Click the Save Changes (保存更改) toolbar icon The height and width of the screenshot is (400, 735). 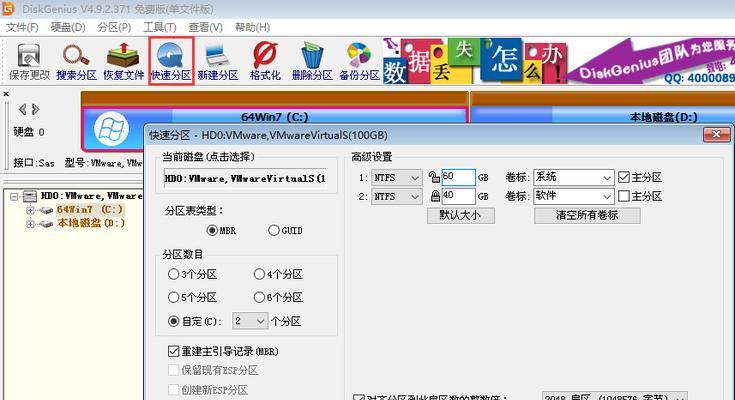29,61
